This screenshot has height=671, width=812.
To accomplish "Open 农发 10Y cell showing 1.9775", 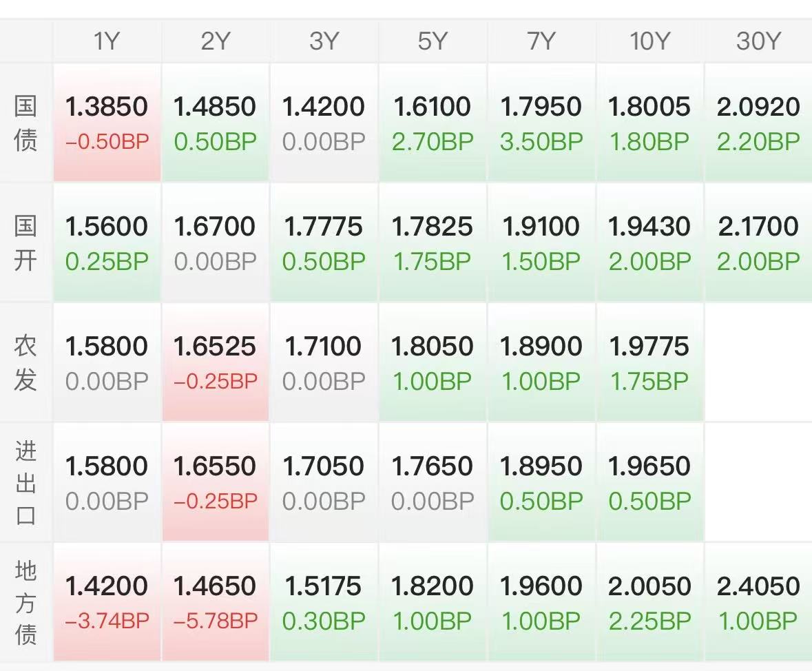I will (x=650, y=362).
